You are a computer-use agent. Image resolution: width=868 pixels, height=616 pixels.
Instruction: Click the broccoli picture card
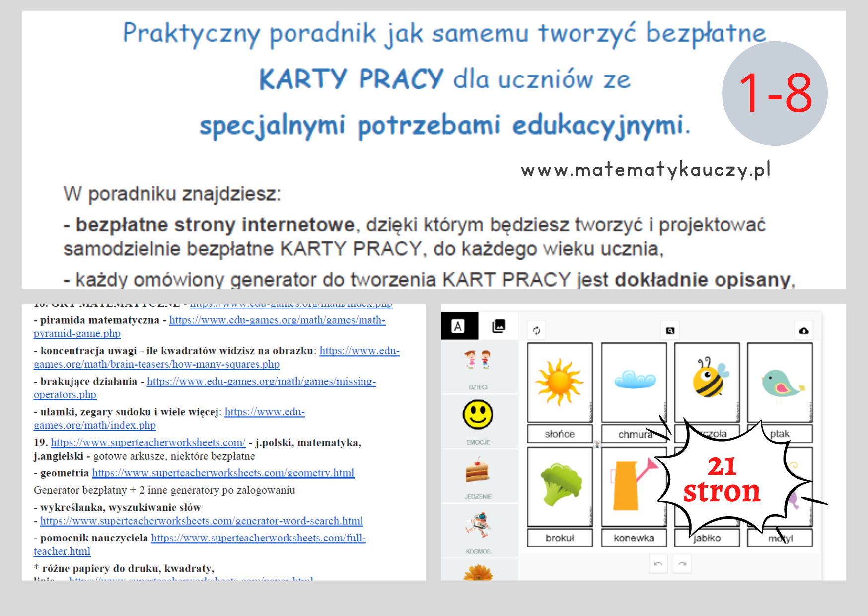pyautogui.click(x=560, y=486)
